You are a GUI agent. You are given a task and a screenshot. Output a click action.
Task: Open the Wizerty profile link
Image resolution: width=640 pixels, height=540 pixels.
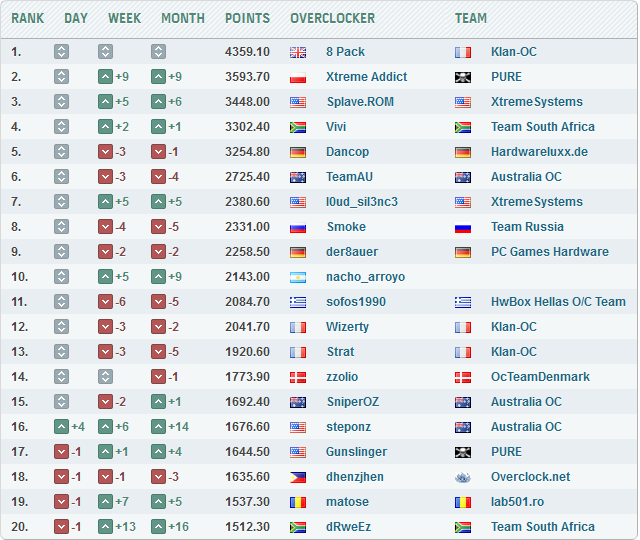(347, 327)
